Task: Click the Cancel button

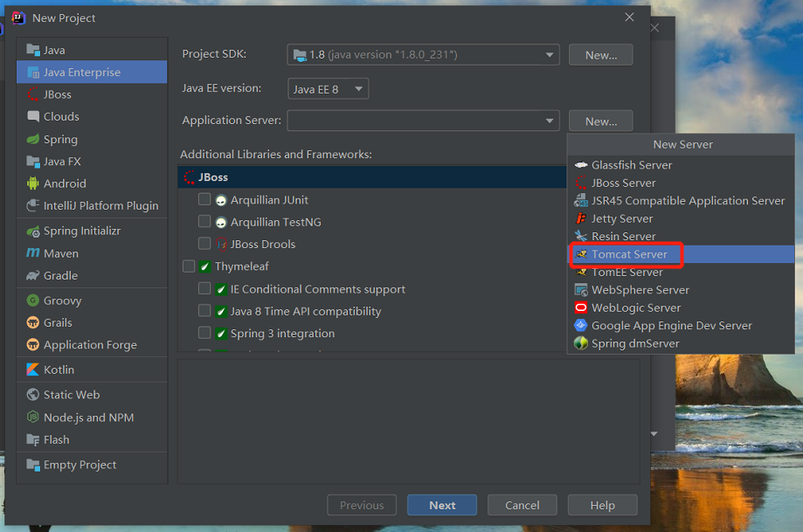Action: coord(522,506)
